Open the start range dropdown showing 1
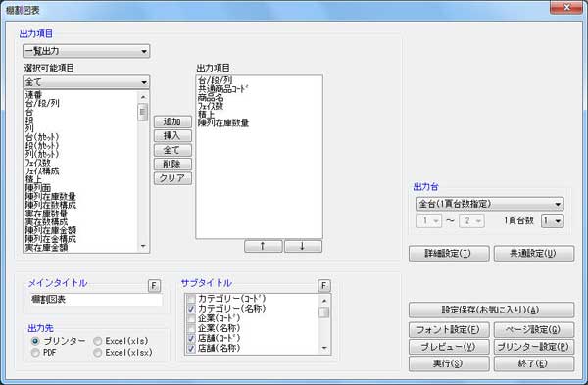Image resolution: width=588 pixels, height=385 pixels. point(429,220)
